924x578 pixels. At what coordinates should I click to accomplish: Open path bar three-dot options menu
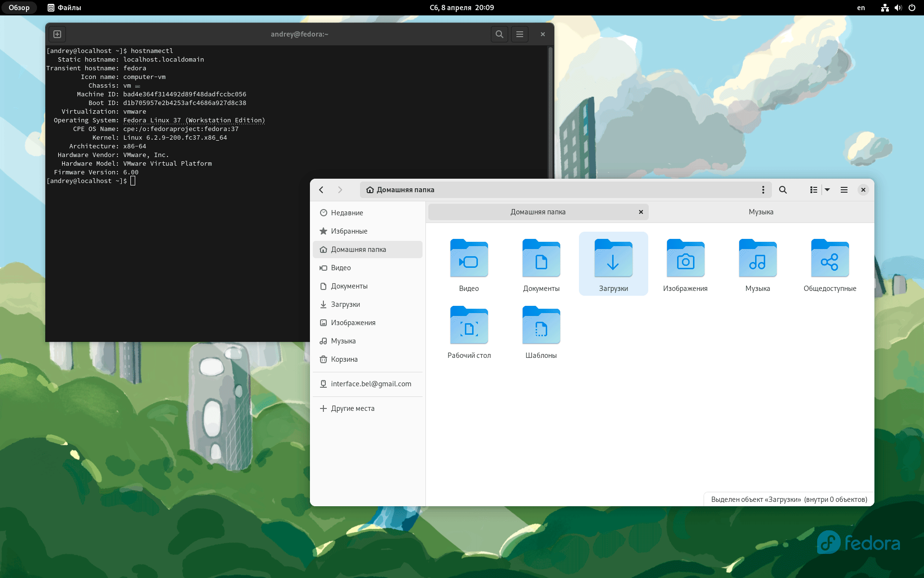point(763,190)
